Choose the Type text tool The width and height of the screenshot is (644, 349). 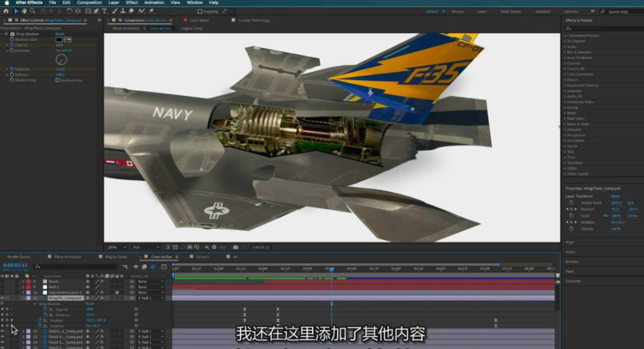[x=105, y=11]
